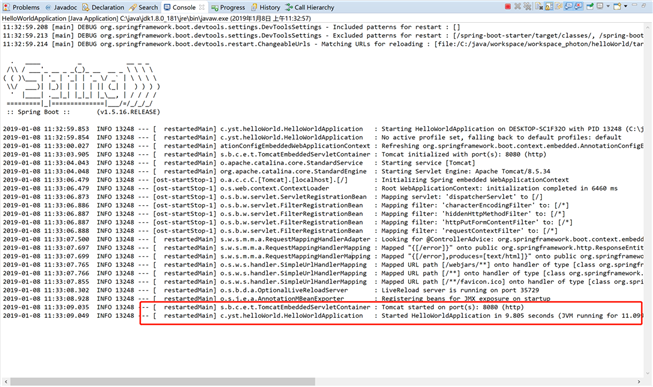Open the Call Hierarchy tab
The width and height of the screenshot is (653, 387).
pyautogui.click(x=310, y=7)
